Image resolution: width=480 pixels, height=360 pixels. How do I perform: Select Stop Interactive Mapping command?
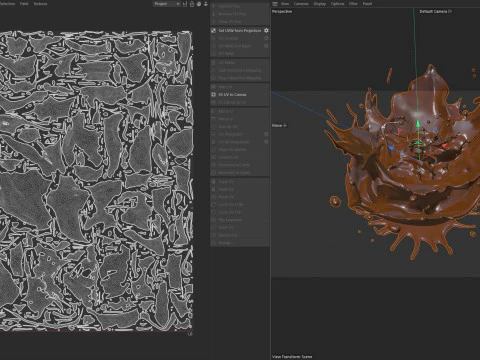[x=240, y=78]
